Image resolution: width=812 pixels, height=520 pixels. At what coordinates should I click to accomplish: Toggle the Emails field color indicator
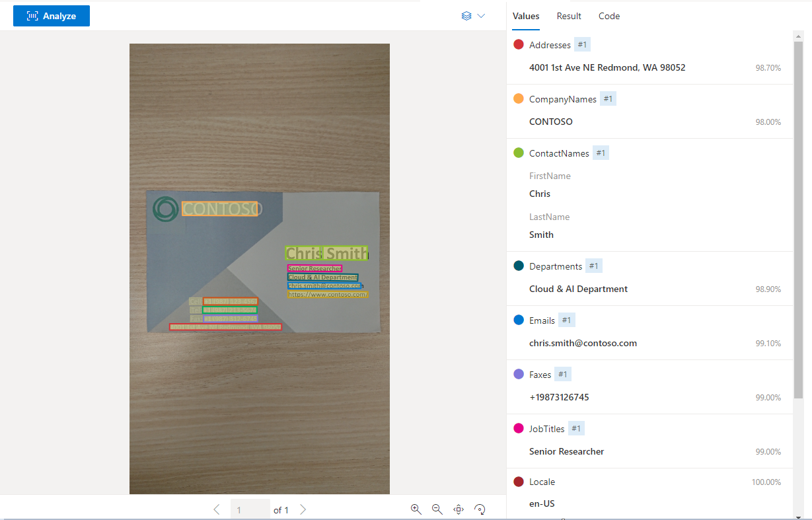[x=519, y=320]
